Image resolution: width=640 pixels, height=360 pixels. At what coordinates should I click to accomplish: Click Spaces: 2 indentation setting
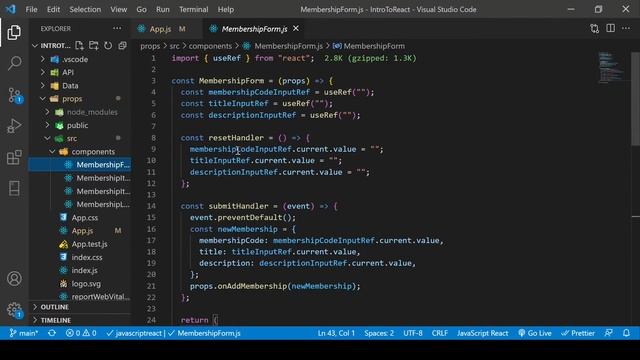click(379, 333)
